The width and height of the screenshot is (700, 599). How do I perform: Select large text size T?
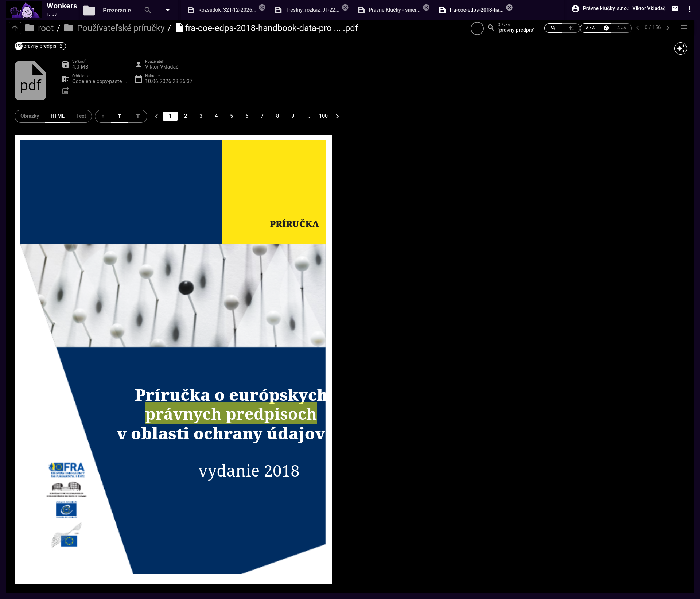pyautogui.click(x=138, y=116)
